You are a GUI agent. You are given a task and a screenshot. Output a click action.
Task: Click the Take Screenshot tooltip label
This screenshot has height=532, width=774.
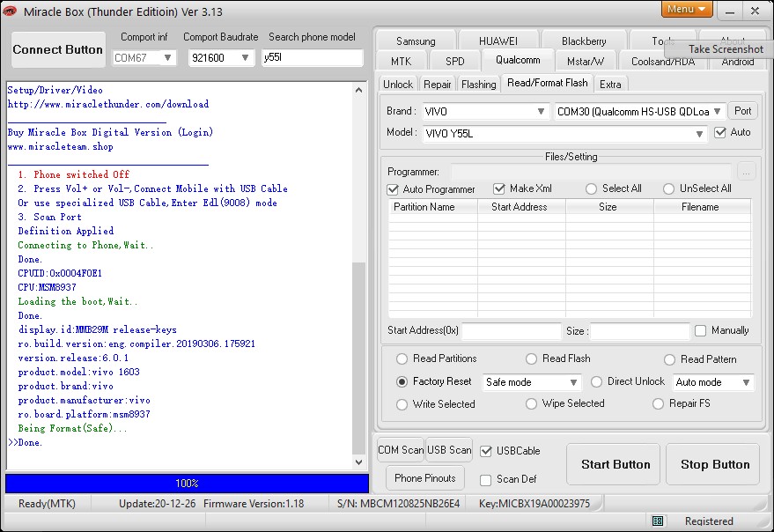[726, 49]
